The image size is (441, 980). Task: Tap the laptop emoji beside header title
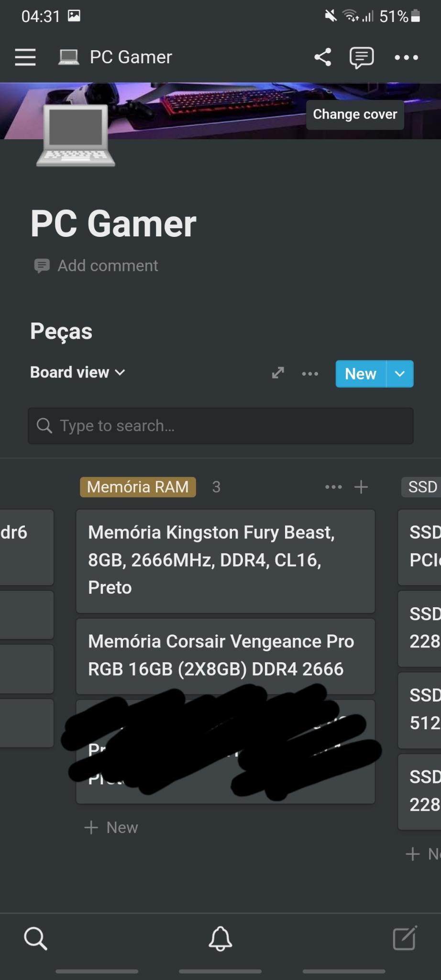click(68, 57)
